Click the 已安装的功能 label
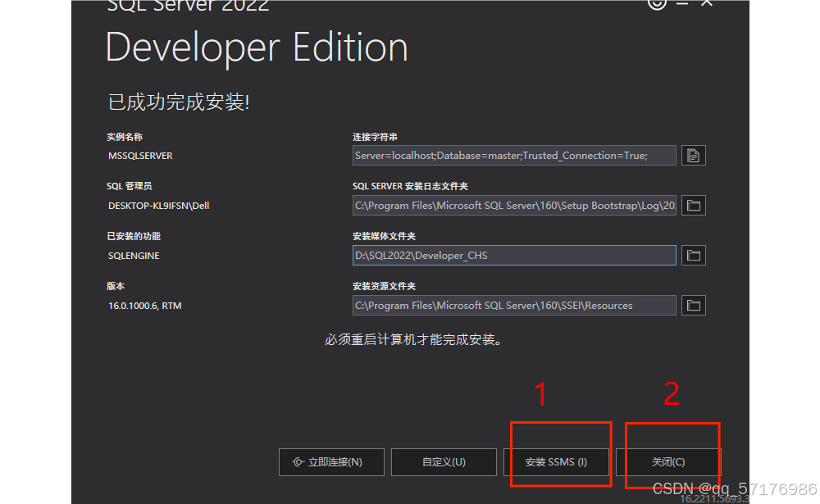Viewport: 820px width, 504px height. pos(134,236)
